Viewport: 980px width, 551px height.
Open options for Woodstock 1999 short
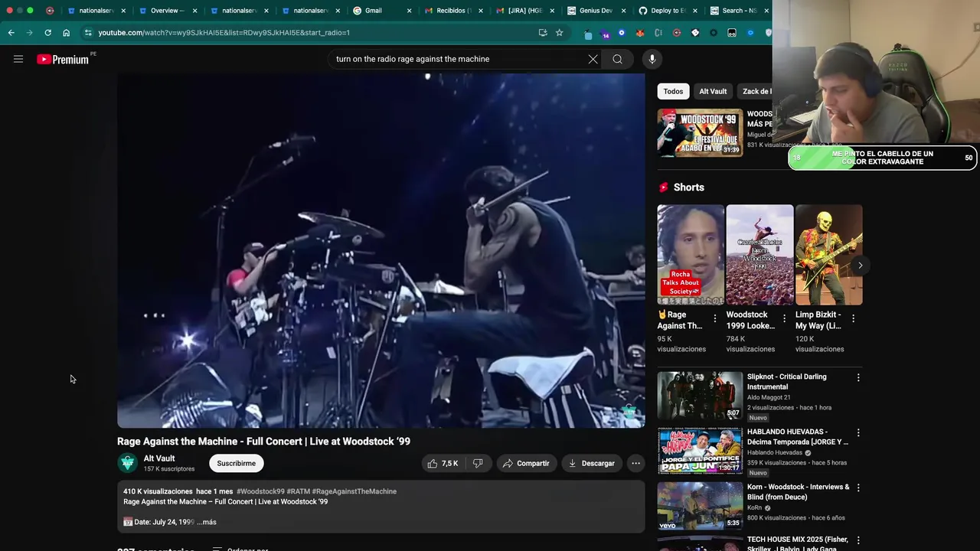pyautogui.click(x=784, y=318)
